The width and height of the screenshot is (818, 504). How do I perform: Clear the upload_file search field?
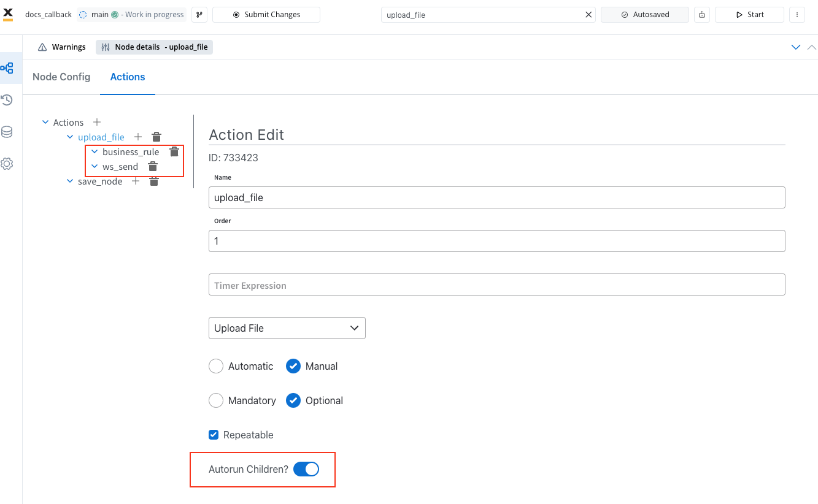click(x=588, y=15)
